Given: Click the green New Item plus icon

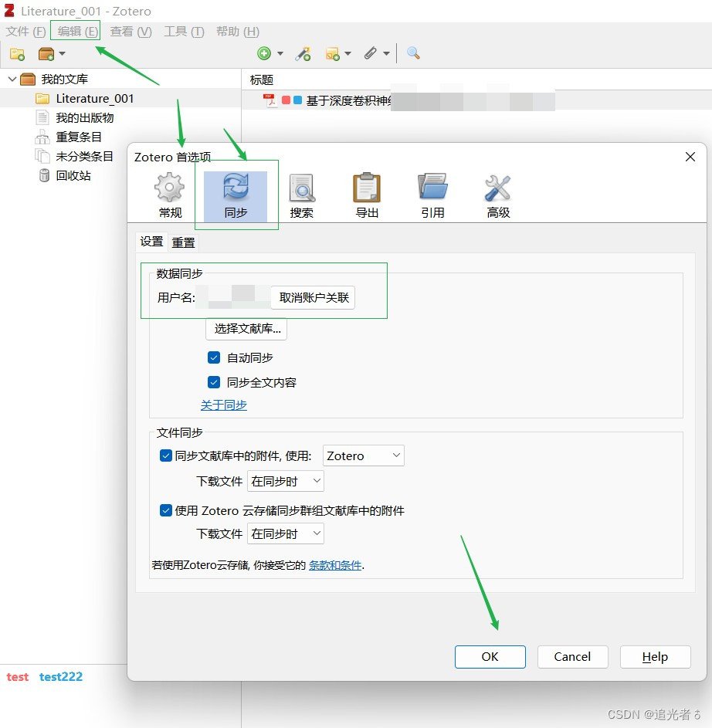Looking at the screenshot, I should click(264, 53).
